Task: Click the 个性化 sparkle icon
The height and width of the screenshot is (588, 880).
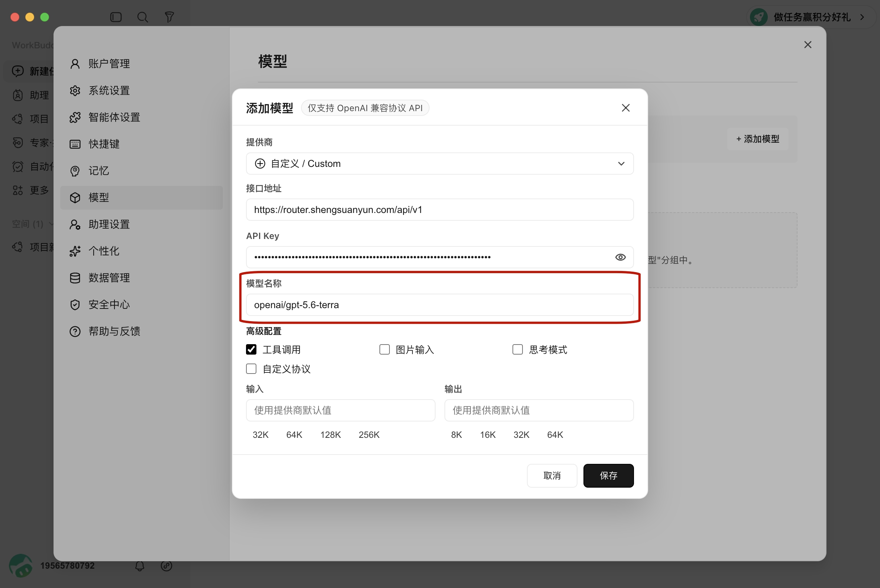Action: (x=75, y=251)
